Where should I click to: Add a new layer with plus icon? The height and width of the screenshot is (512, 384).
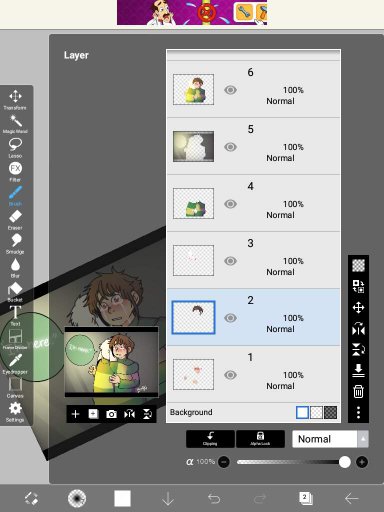(75, 414)
